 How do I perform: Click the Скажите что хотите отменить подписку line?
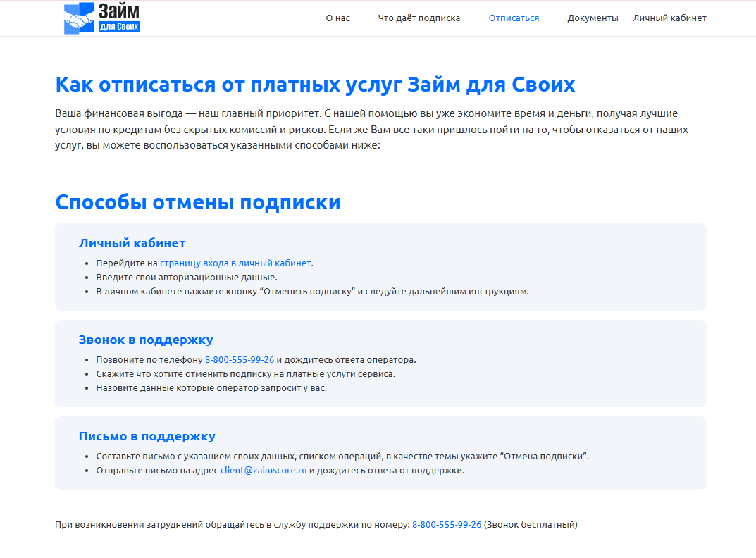click(245, 374)
